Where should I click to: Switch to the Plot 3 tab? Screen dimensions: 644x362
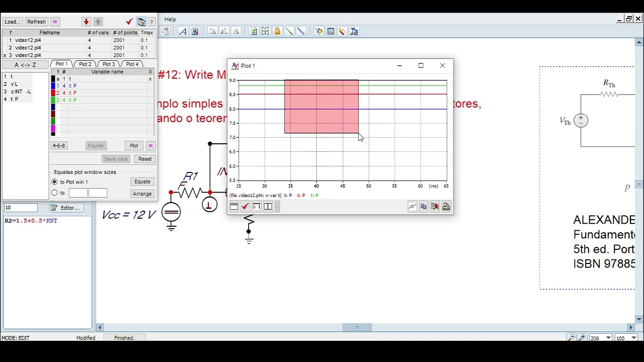click(x=109, y=64)
